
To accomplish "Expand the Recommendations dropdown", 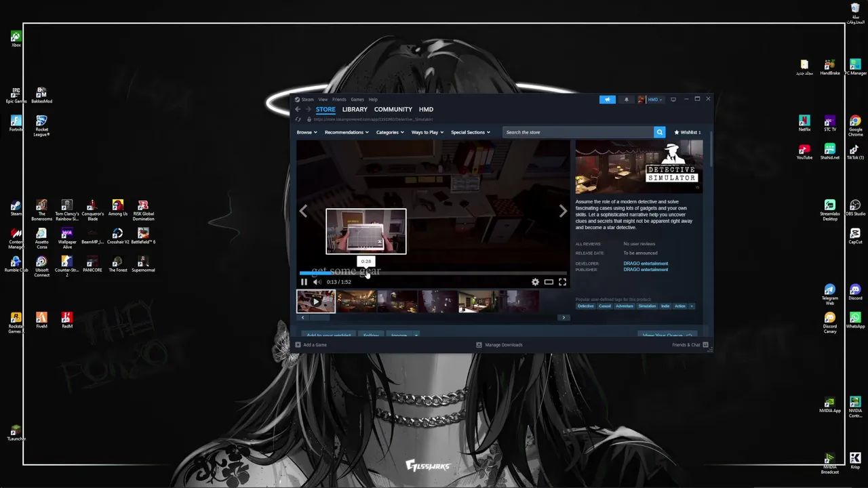I will point(347,132).
